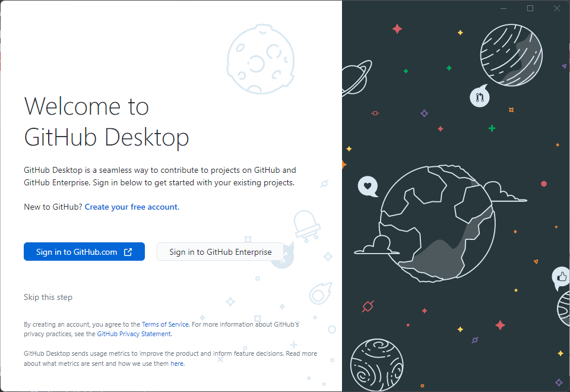Click 'here' to read about usage metrics
Screen dimensions: 570x392
point(176,363)
